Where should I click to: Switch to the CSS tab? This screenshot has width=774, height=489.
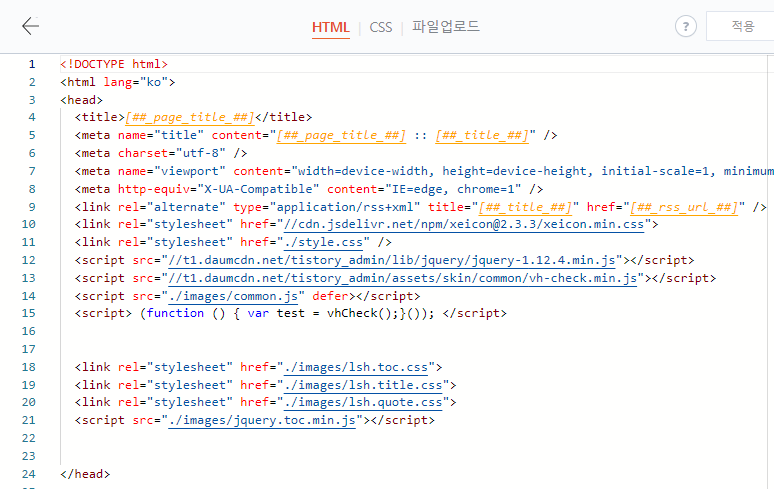tap(381, 27)
